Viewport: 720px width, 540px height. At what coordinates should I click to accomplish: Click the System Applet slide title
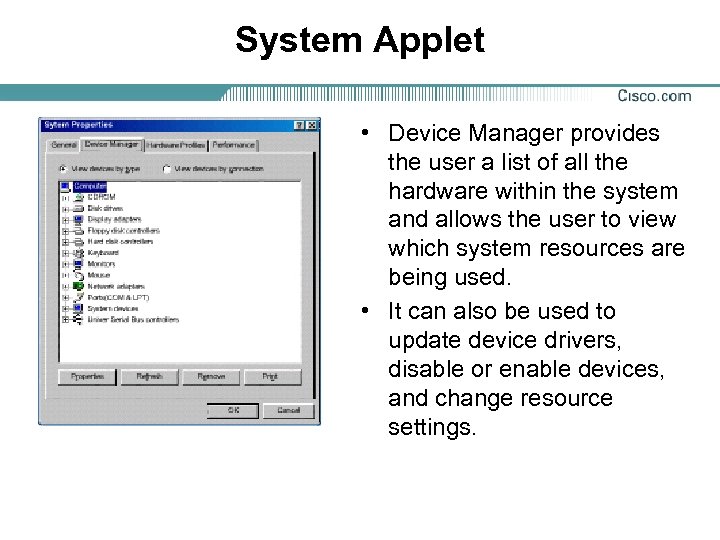coord(360,40)
